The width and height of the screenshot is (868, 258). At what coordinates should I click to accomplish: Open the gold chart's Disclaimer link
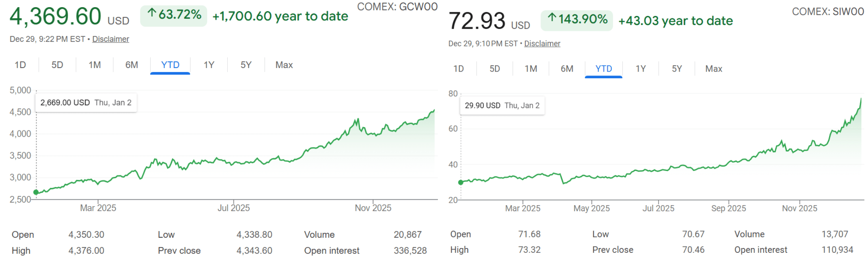[110, 39]
